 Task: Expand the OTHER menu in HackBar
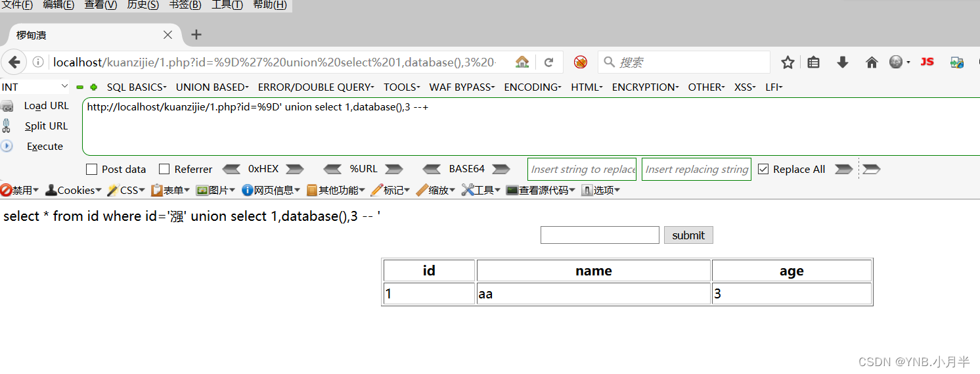coord(707,87)
